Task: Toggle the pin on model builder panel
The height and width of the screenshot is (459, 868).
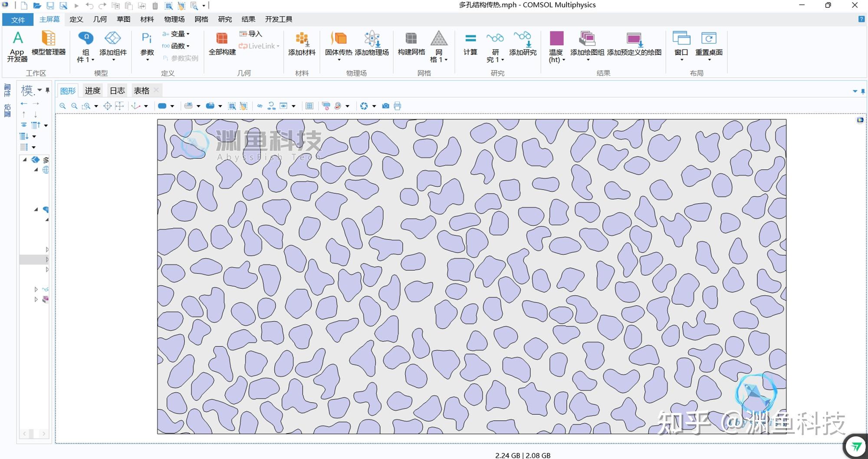Action: [x=47, y=90]
